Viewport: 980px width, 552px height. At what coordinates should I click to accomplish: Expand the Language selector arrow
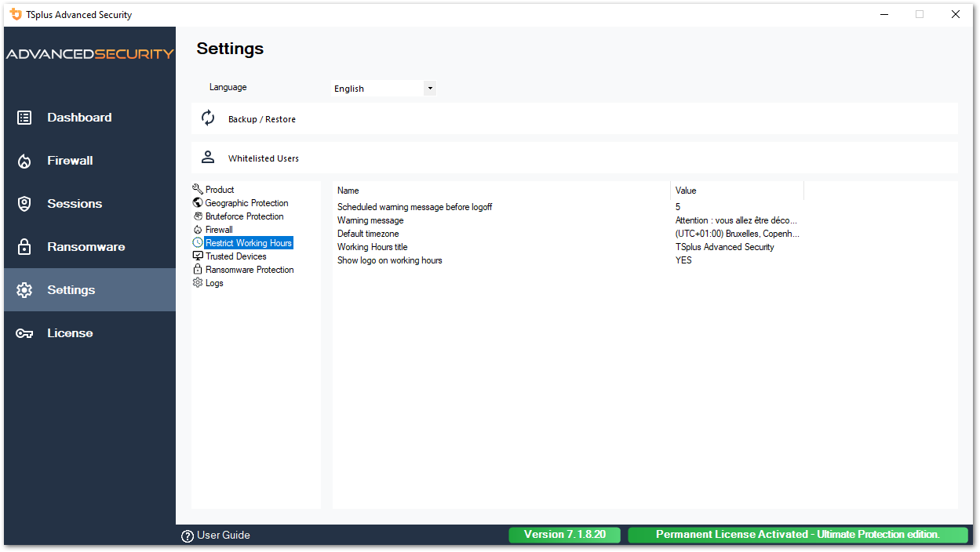[x=430, y=88]
